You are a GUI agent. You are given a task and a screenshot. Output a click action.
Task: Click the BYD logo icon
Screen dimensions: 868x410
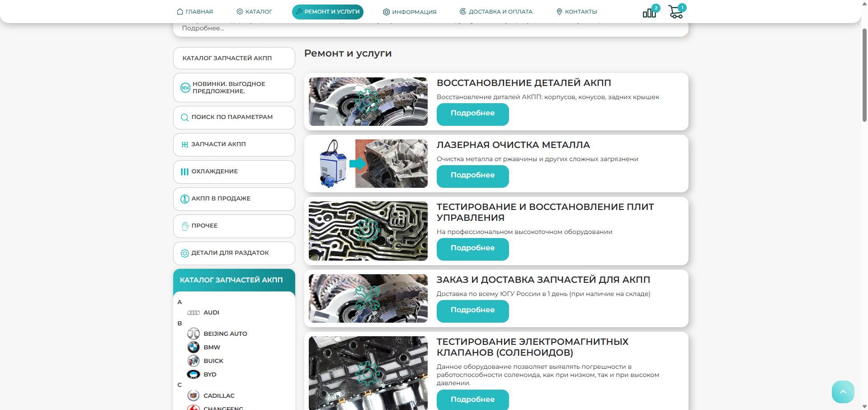(x=193, y=374)
